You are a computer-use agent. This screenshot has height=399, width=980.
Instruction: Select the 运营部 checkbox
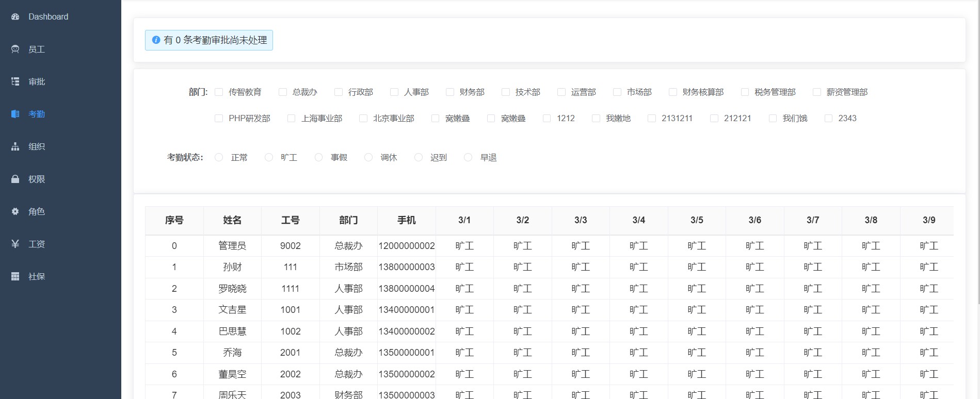tap(561, 92)
